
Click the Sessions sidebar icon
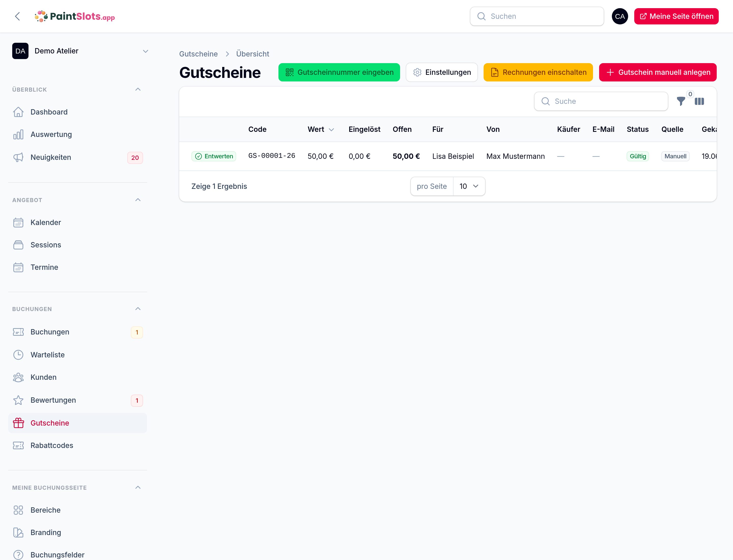tap(18, 245)
